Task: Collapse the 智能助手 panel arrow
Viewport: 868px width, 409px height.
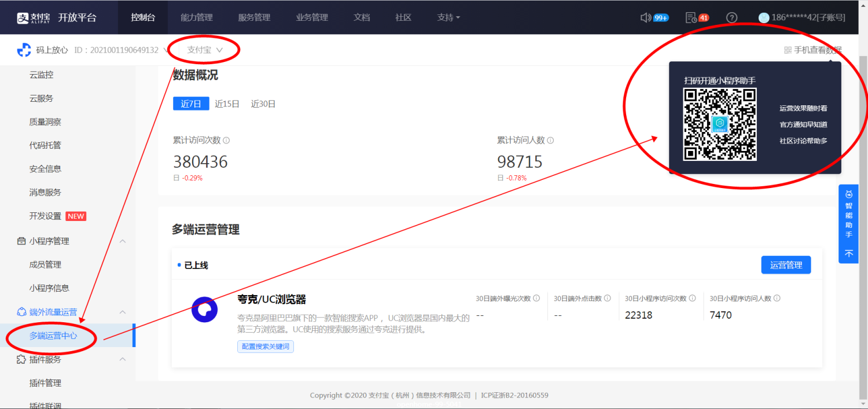Action: coord(849,253)
